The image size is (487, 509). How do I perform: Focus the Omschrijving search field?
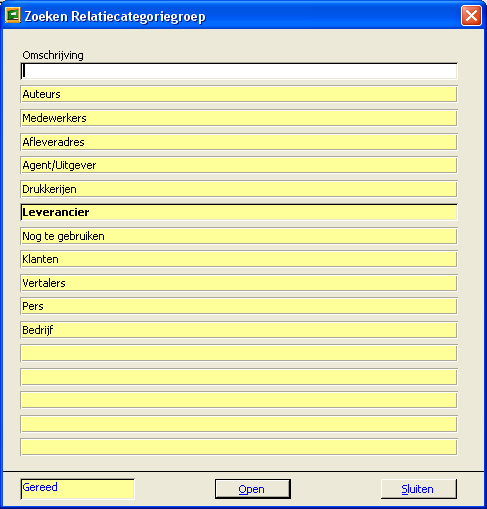click(x=239, y=71)
